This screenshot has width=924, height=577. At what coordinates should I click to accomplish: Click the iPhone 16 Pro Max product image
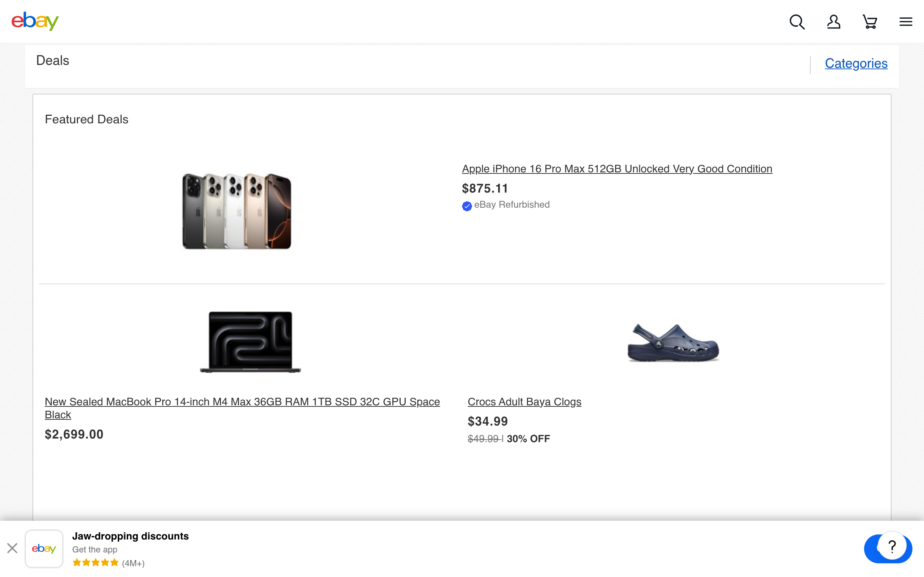237,211
